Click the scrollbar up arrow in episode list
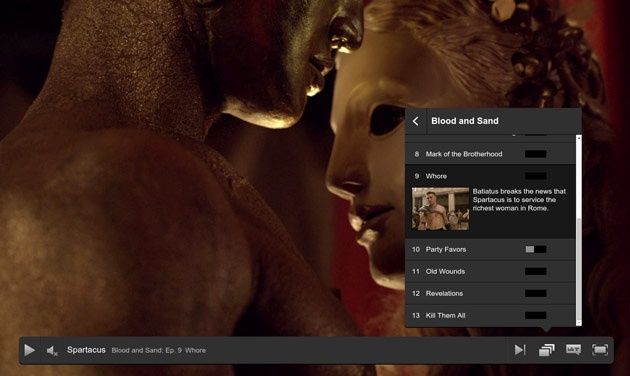 click(579, 138)
